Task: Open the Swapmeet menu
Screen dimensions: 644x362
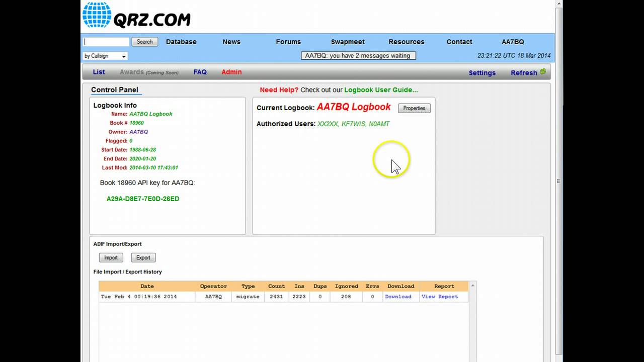Action: (x=348, y=42)
